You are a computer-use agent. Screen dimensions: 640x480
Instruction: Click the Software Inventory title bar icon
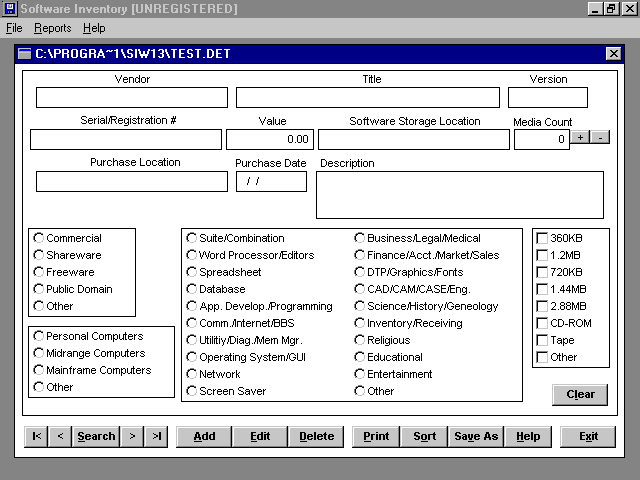pyautogui.click(x=9, y=9)
